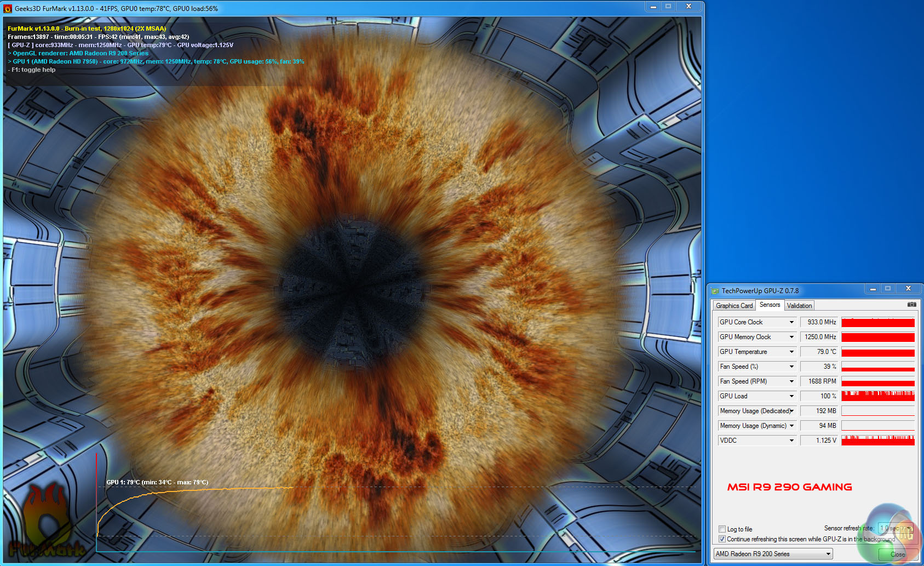Maximize the FurMark window
Screen dimensions: 924x566
pos(668,7)
